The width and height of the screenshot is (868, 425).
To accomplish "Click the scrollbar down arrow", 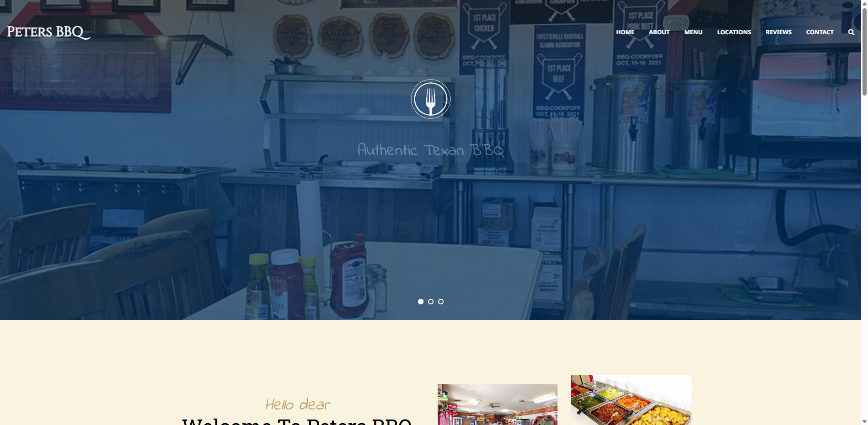I will 864,421.
